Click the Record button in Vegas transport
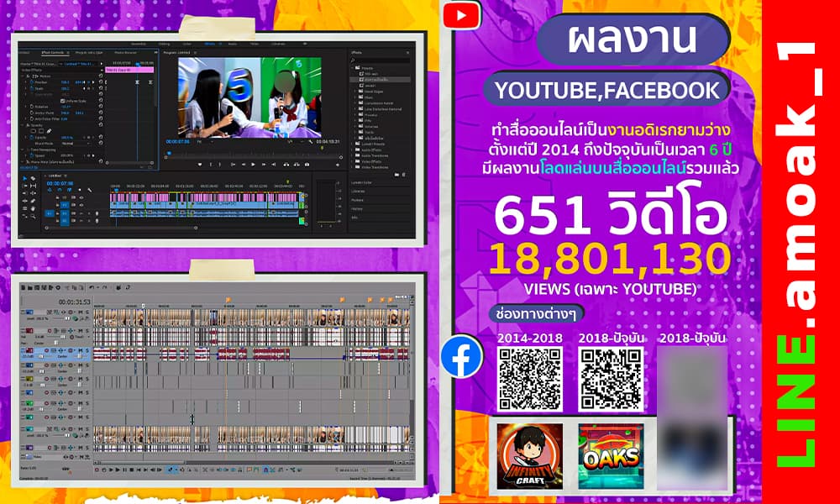The image size is (840, 504). pyautogui.click(x=97, y=470)
